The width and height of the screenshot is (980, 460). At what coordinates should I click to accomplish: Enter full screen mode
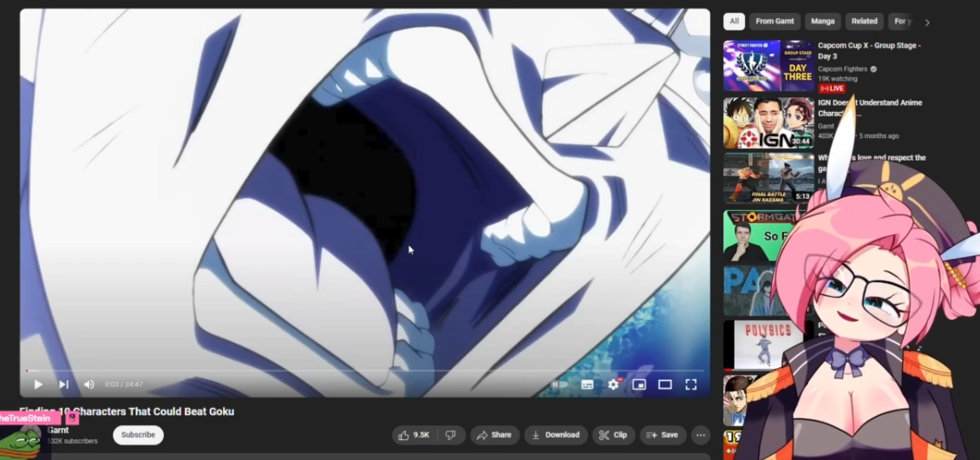pyautogui.click(x=690, y=384)
